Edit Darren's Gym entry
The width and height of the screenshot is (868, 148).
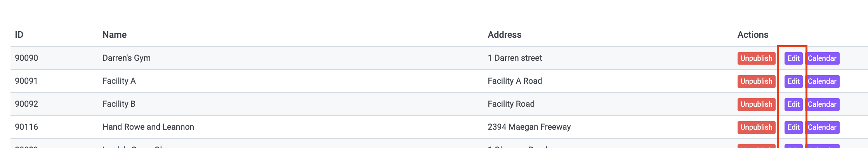click(793, 58)
